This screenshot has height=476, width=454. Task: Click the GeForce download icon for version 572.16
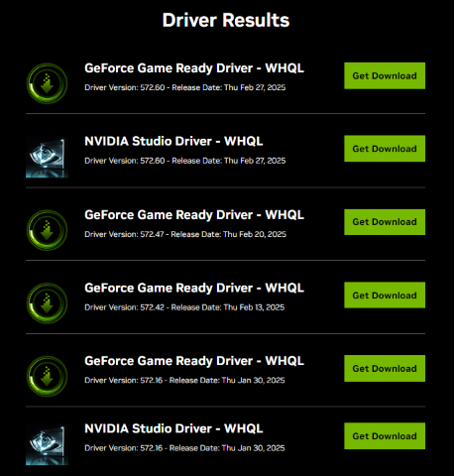point(47,376)
